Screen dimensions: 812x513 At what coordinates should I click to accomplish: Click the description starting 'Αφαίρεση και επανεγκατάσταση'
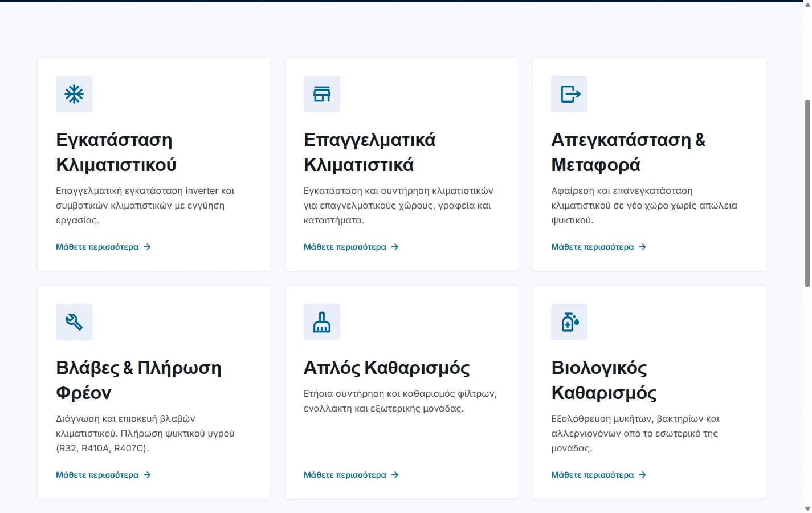[644, 205]
